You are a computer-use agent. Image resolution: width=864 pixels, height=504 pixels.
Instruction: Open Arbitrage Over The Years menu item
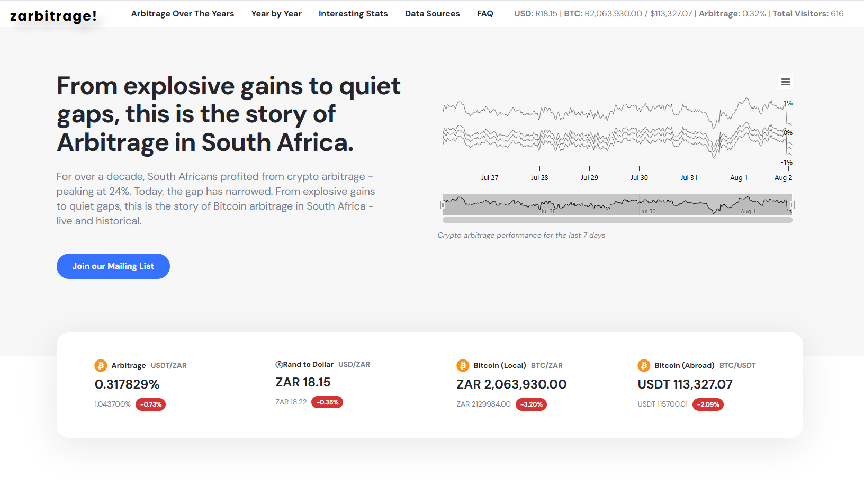pos(183,14)
